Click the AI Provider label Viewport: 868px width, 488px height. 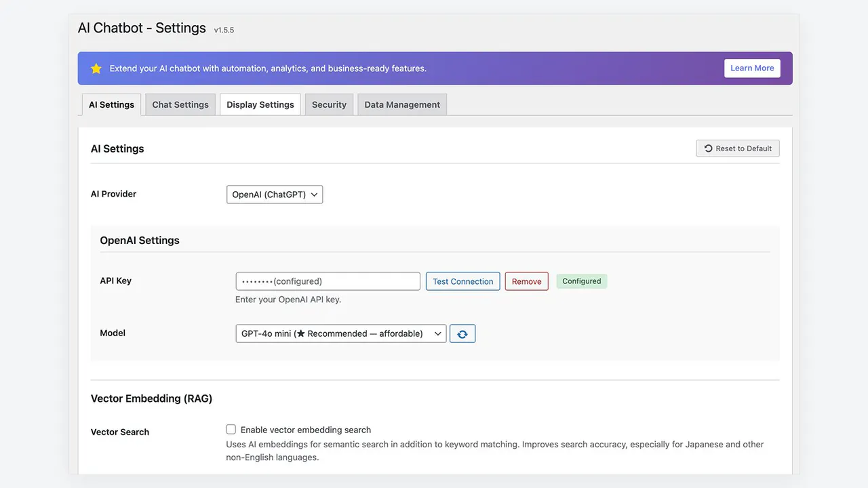(114, 194)
